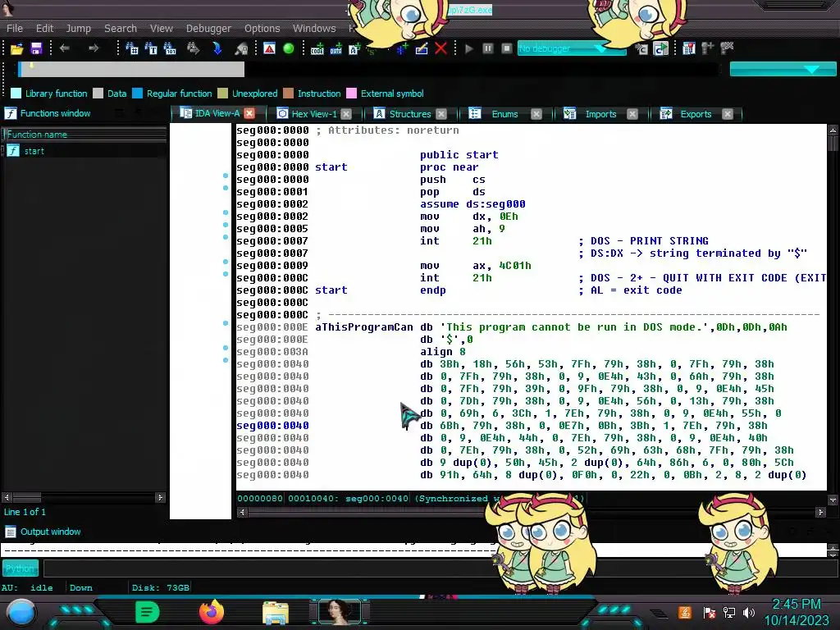This screenshot has width=840, height=630.
Task: Click the binoculars search immediate value icon
Action: [x=131, y=48]
